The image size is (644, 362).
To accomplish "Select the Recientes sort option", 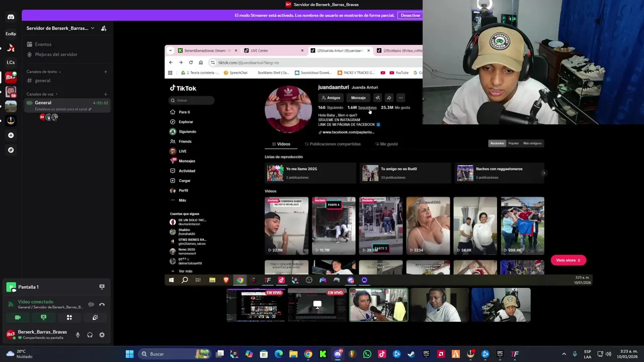I will tap(497, 143).
